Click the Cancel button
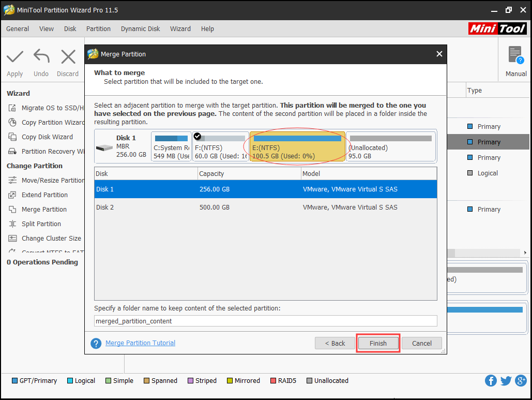The height and width of the screenshot is (400, 532). [x=422, y=343]
